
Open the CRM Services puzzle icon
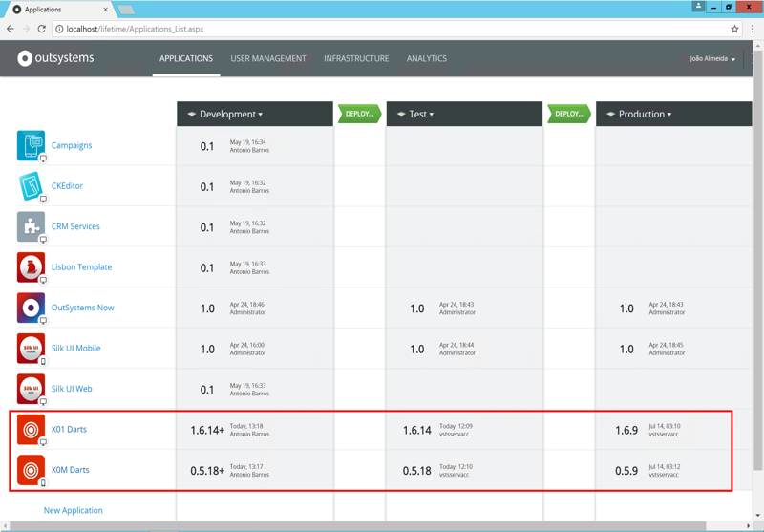pos(31,226)
